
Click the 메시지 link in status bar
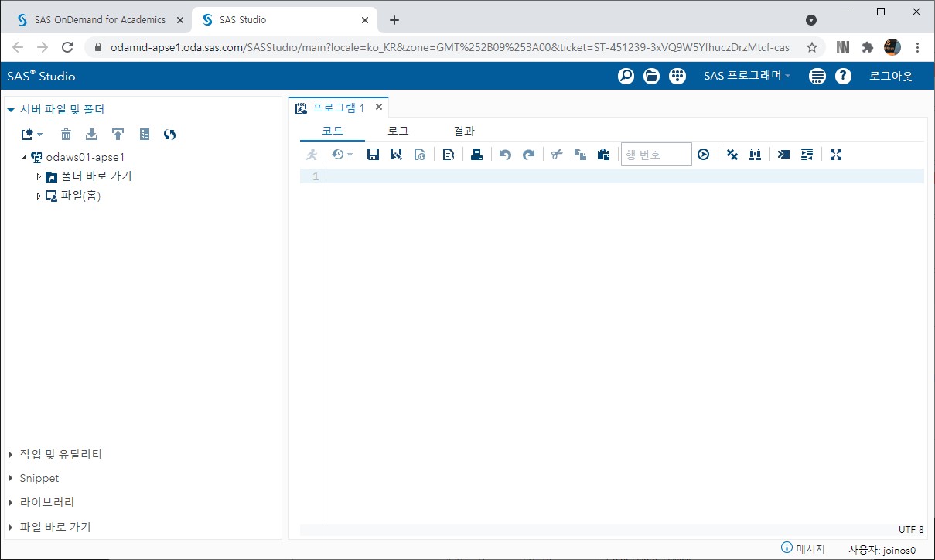[804, 548]
